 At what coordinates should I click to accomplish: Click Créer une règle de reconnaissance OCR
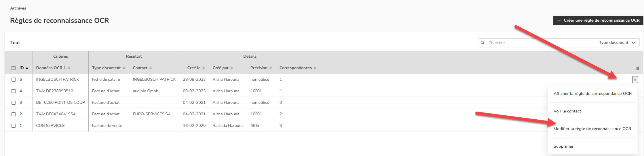598,20
